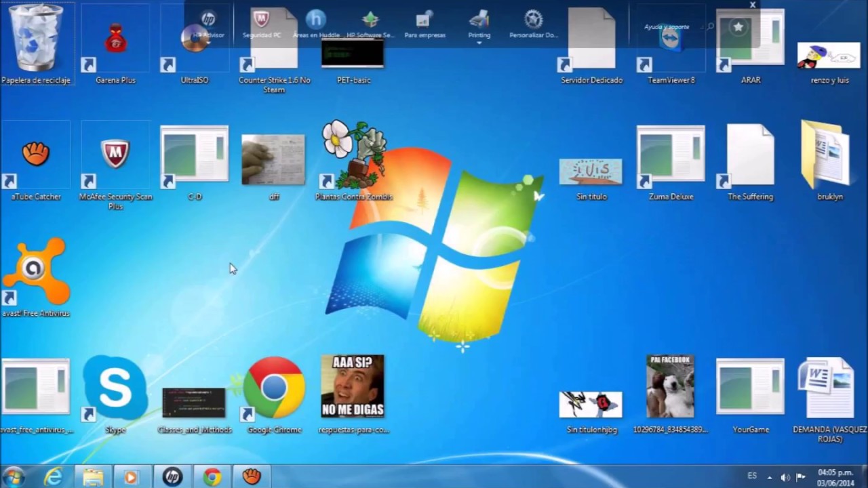Open HP Software Se... in the dock

pos(370,24)
